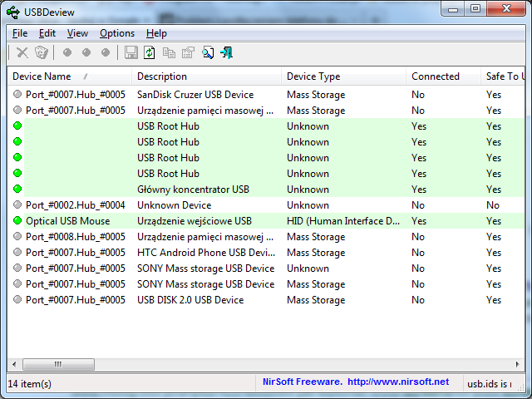This screenshot has height=399, width=532.
Task: Click the Safe To Unplug No value for Unknown Device
Action: pos(493,205)
